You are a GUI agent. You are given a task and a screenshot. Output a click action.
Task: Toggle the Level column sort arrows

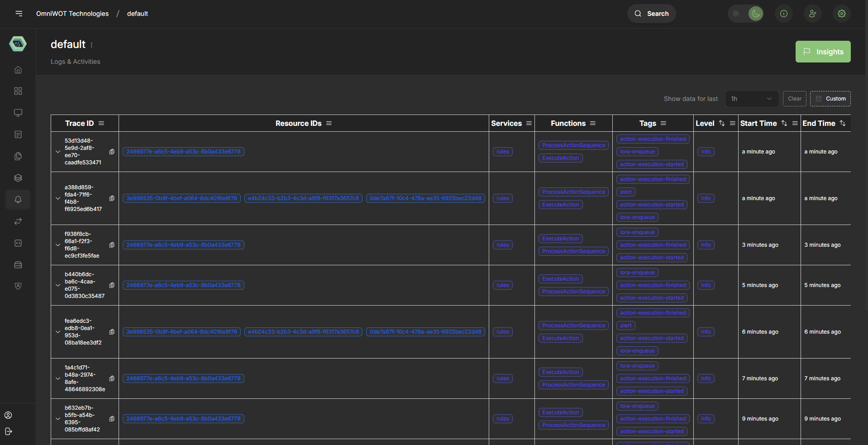tap(721, 123)
